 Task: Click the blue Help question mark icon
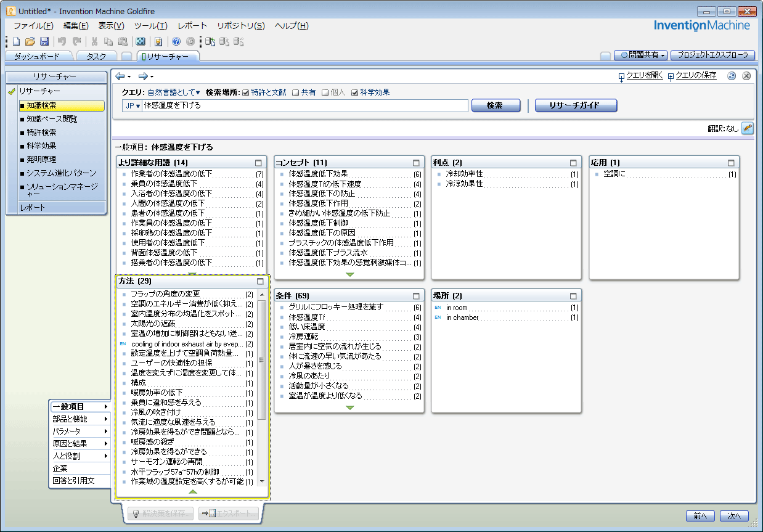[176, 41]
